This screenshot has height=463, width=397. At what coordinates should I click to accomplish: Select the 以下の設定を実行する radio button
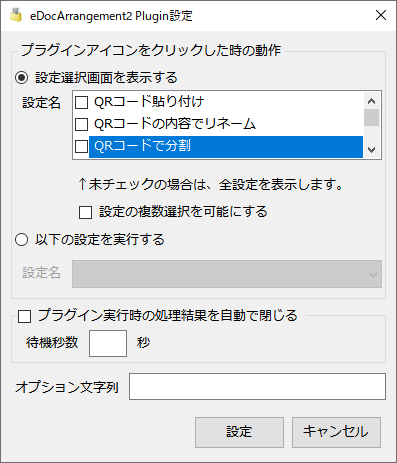point(22,239)
